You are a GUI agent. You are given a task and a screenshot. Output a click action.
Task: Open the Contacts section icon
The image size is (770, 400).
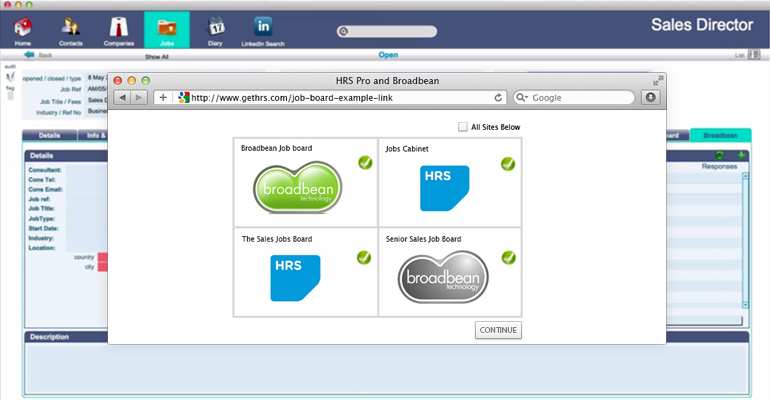click(x=71, y=29)
